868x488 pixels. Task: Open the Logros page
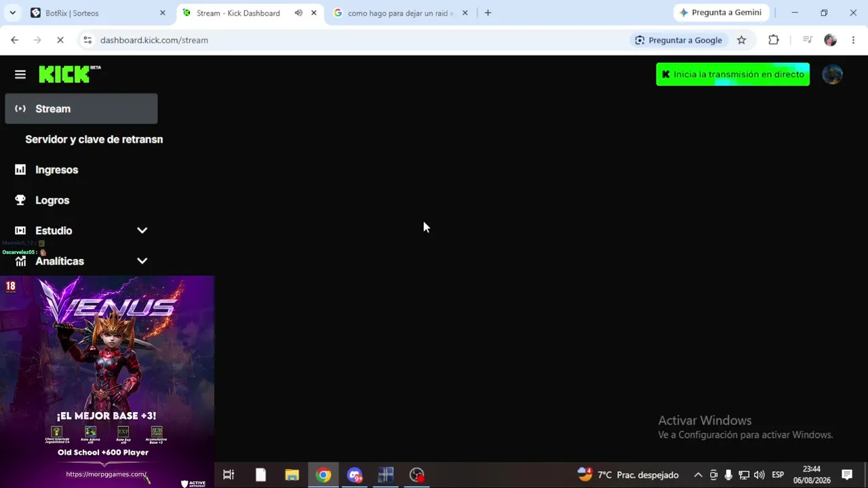(52, 200)
